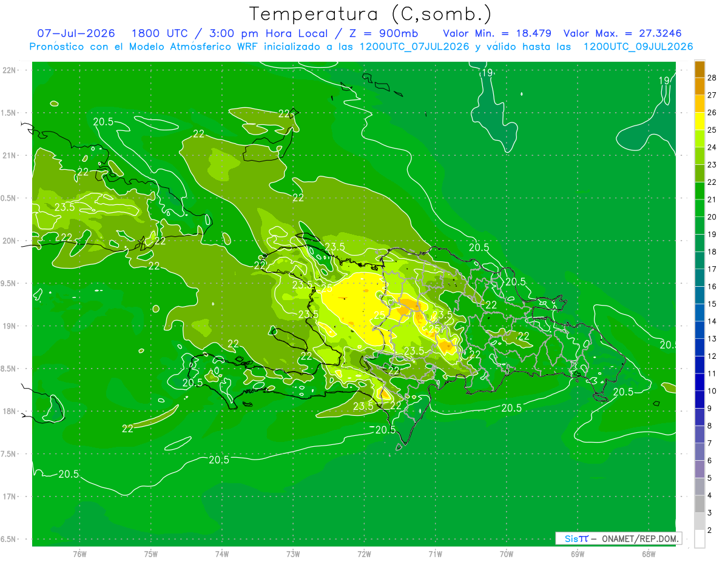The width and height of the screenshot is (728, 562).
Task: Pick the gray swatch between 3 and 4
Action: click(x=699, y=504)
